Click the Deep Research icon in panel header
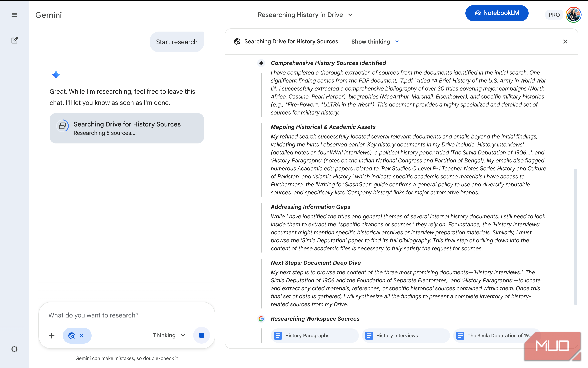 point(237,42)
